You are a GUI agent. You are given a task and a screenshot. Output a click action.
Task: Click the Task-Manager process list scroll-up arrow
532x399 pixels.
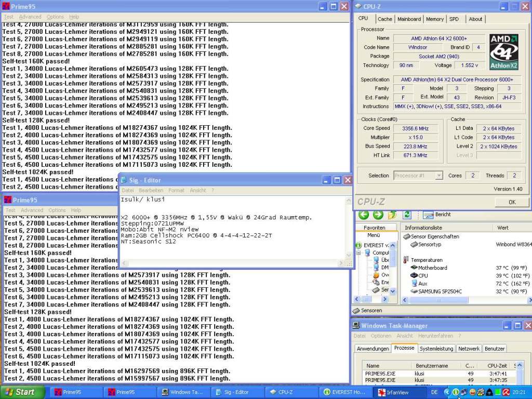tap(519, 365)
